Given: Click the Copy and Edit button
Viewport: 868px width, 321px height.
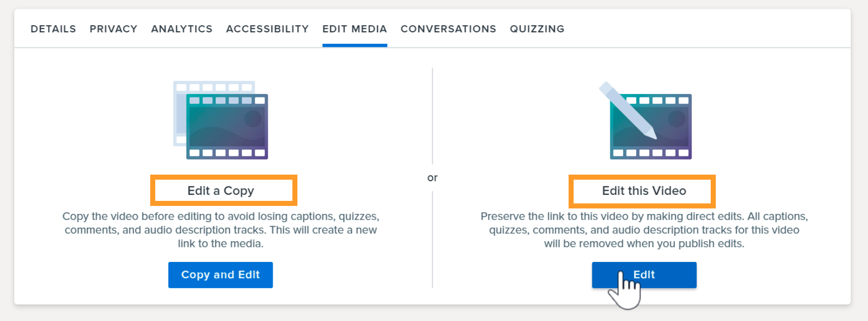Looking at the screenshot, I should click(x=221, y=275).
